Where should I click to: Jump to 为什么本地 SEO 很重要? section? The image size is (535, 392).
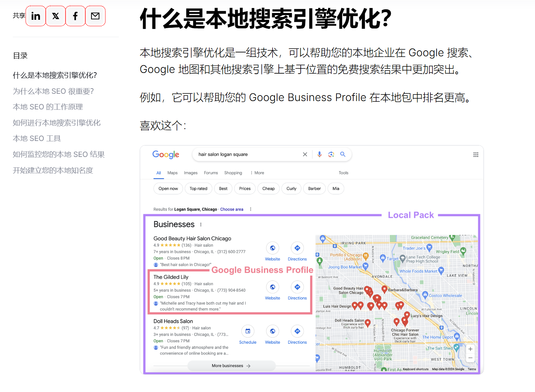[53, 91]
